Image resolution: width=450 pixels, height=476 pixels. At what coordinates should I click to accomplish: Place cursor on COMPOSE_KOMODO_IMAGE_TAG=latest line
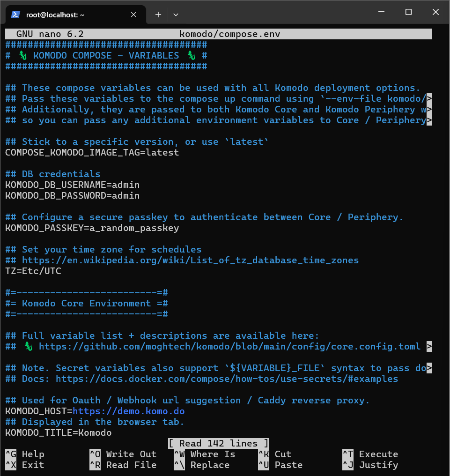(x=92, y=152)
